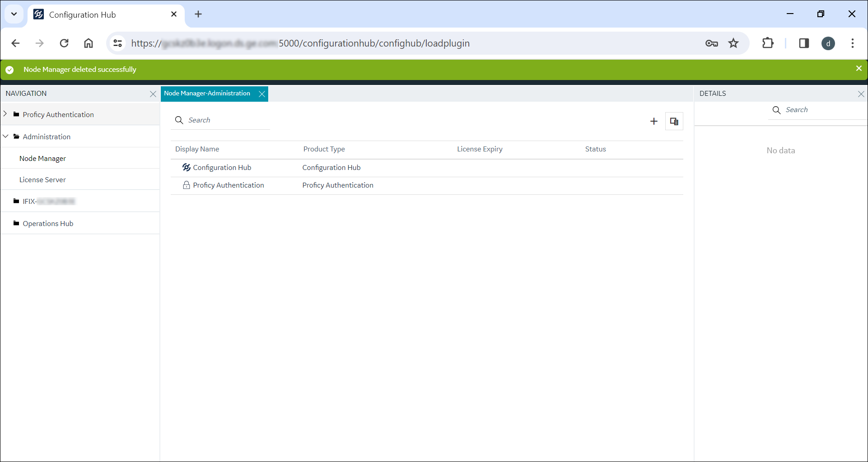Close the Configuration Hub browser tab

(x=174, y=14)
